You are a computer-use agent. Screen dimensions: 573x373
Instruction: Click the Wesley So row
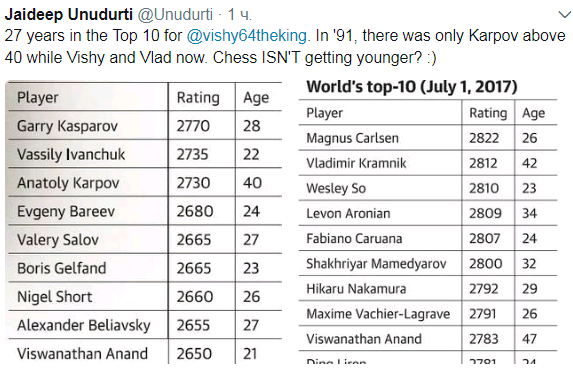(x=428, y=188)
